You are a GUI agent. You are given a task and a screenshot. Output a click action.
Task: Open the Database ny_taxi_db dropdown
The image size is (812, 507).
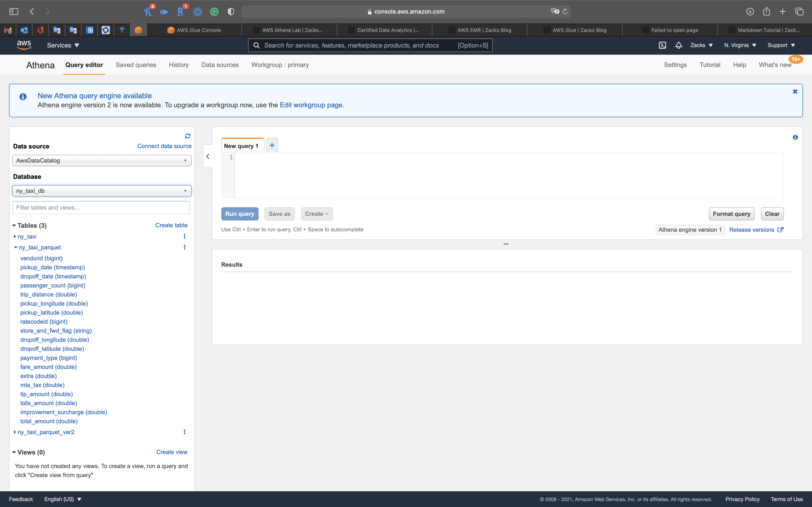pyautogui.click(x=102, y=191)
